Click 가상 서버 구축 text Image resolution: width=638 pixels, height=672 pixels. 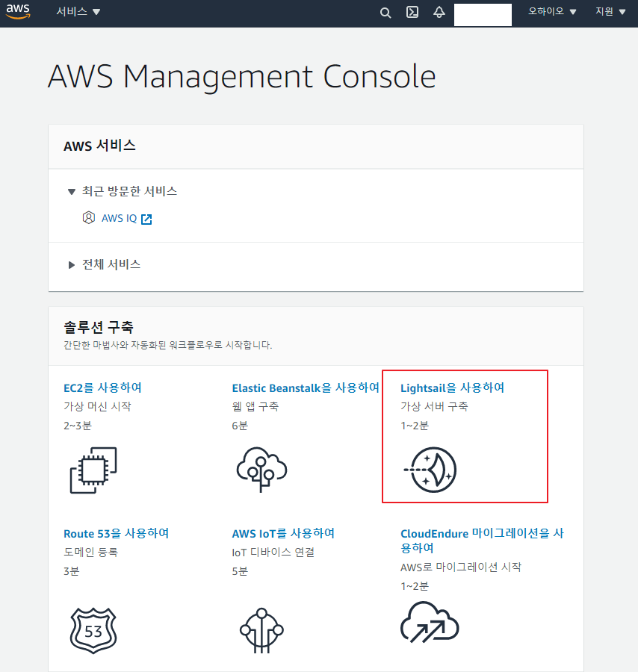[434, 406]
